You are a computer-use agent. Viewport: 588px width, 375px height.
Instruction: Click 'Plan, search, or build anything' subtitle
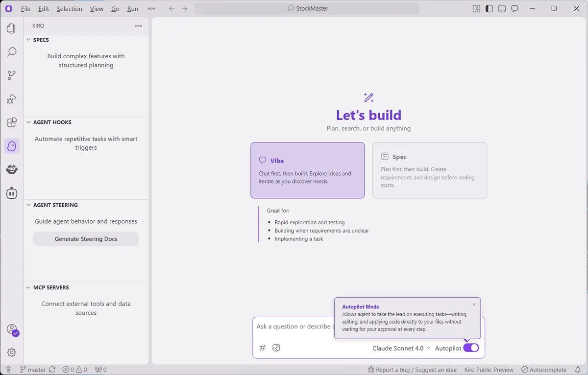coord(368,128)
